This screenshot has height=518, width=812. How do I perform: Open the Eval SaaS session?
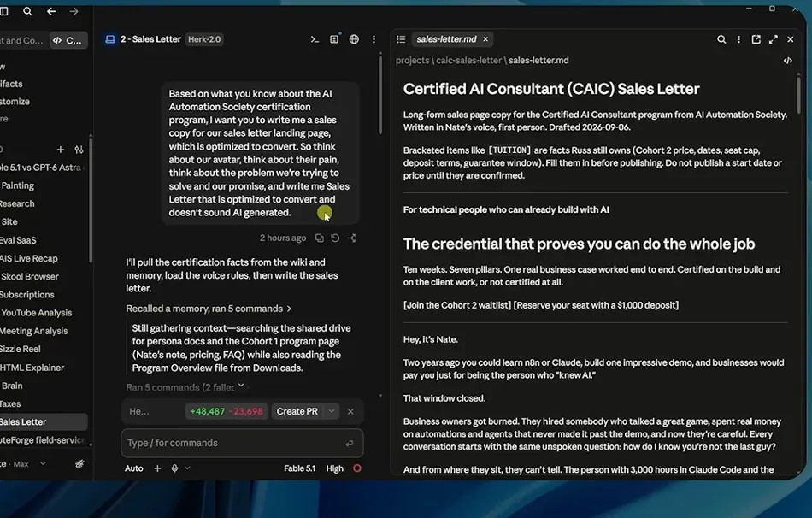pyautogui.click(x=18, y=240)
